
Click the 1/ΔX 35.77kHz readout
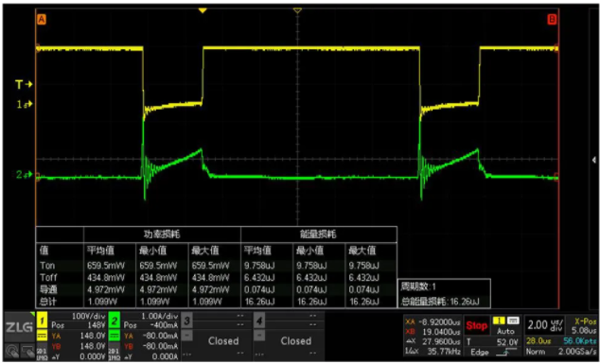(433, 352)
